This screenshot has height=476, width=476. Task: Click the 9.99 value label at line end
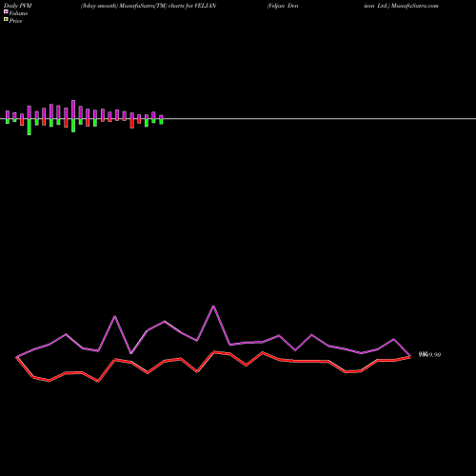click(430, 354)
